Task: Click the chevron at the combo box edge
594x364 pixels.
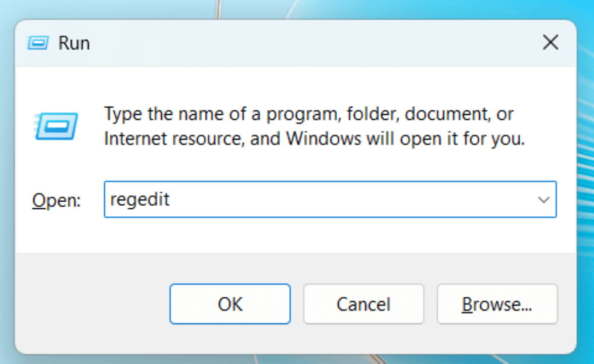Action: point(543,199)
